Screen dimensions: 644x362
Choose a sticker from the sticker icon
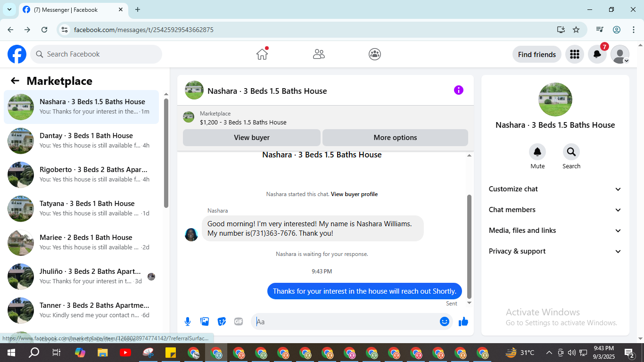(x=222, y=321)
